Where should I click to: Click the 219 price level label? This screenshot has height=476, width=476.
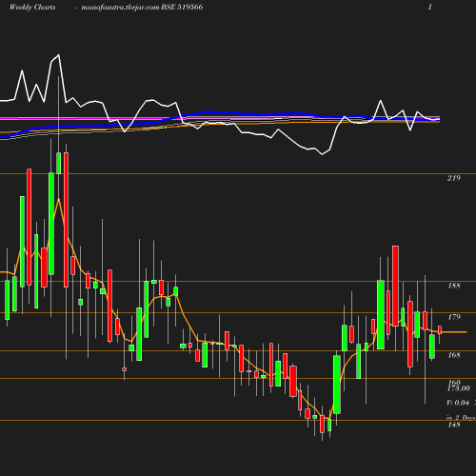tap(454, 178)
